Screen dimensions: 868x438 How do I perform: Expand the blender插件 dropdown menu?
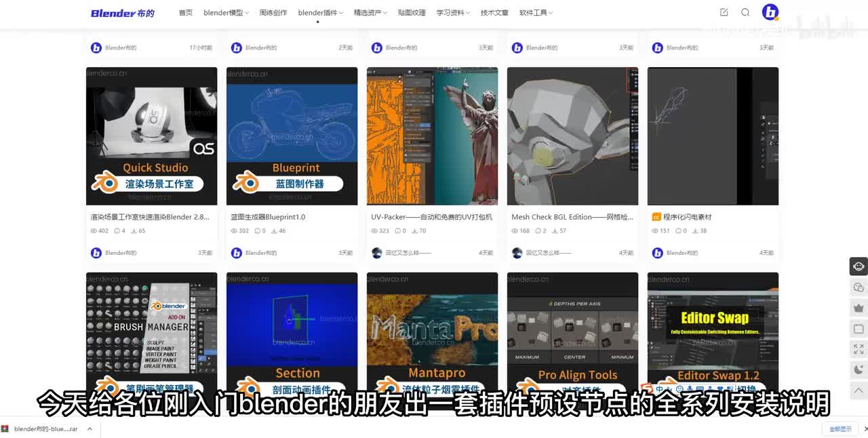point(320,13)
